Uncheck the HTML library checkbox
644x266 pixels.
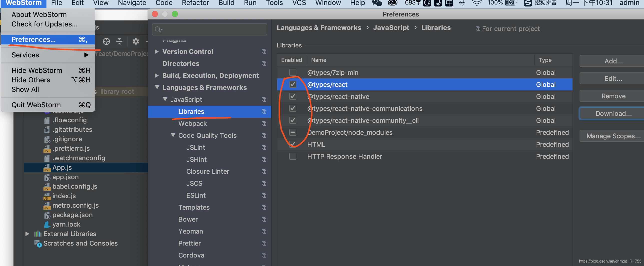coord(293,144)
